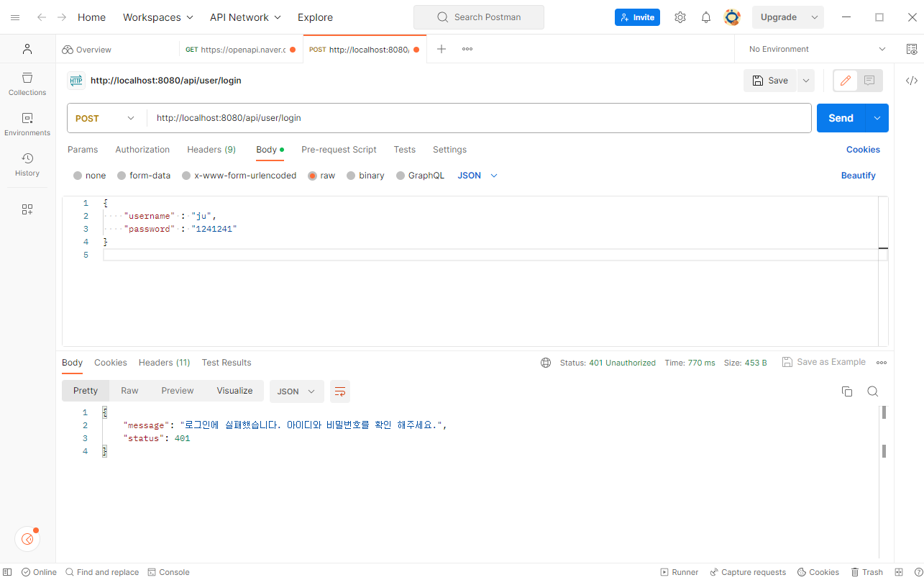Switch response view to Visualize

(235, 391)
